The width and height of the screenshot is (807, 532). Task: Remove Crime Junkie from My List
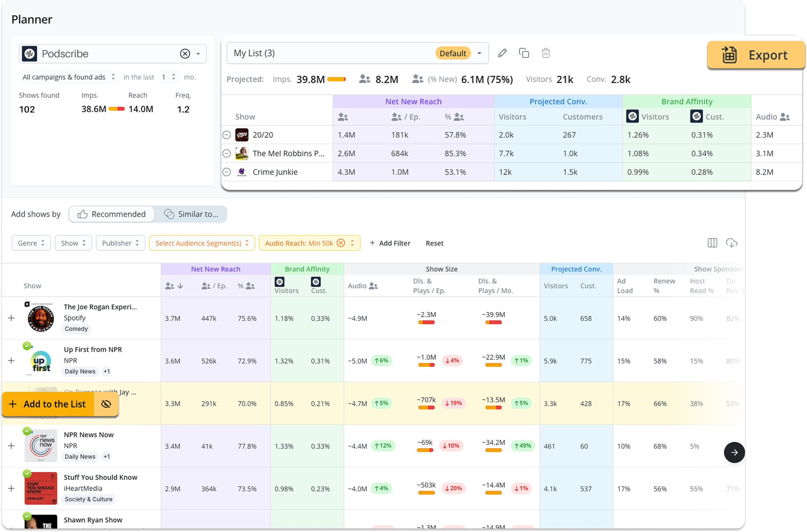[227, 172]
